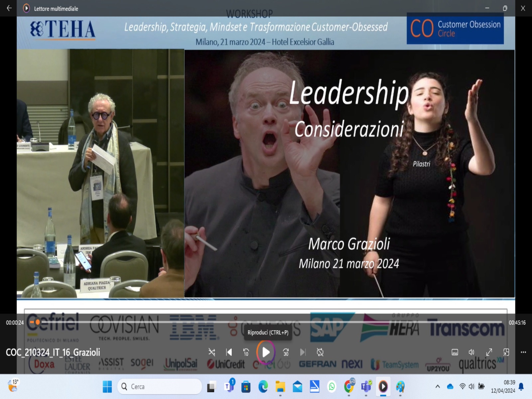The width and height of the screenshot is (532, 399).
Task: Show hidden system tray icons
Action: coord(438,386)
